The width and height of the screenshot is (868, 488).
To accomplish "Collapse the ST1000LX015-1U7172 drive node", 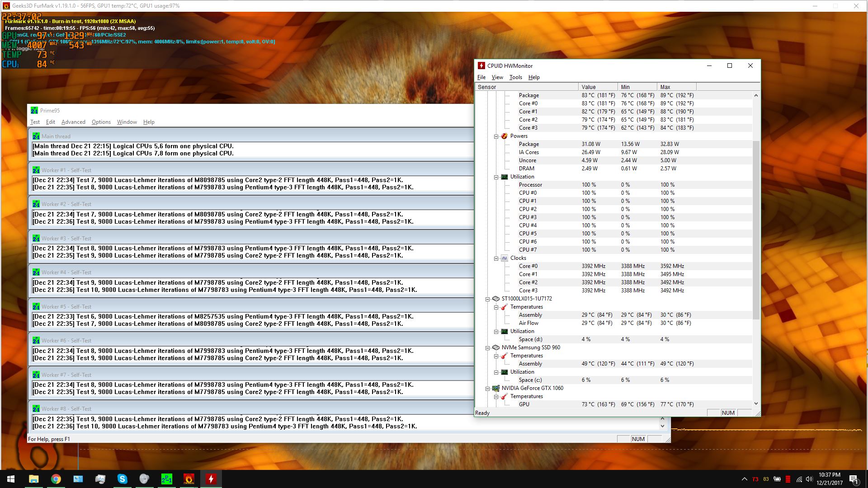I will tap(487, 299).
